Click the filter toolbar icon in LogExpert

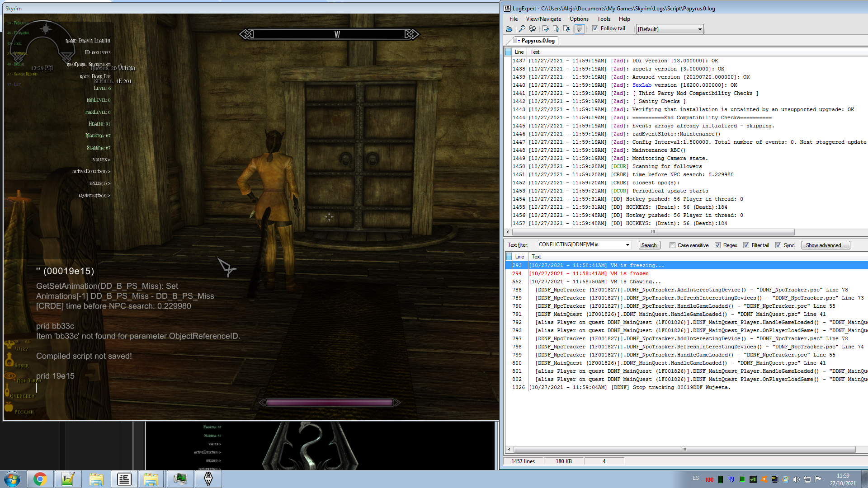pyautogui.click(x=533, y=29)
